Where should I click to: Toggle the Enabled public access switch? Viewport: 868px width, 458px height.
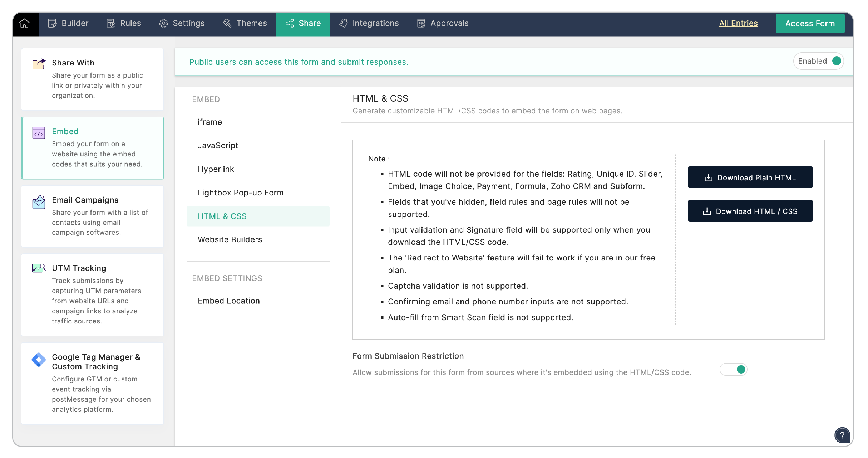pos(836,61)
